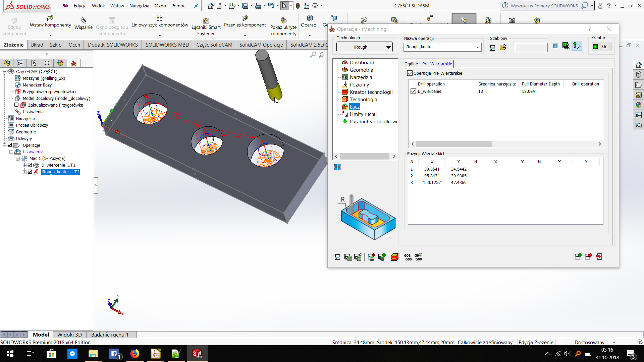Switch to the Ogólne tab

(x=411, y=64)
